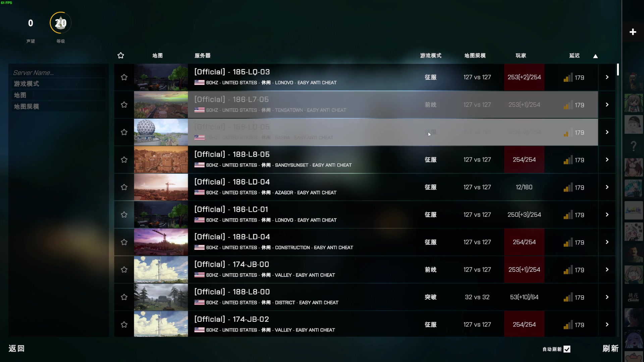Sort servers by the 玩家 players column
This screenshot has width=644, height=362.
[x=521, y=56]
